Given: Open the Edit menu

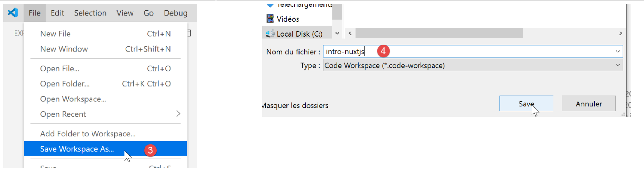Looking at the screenshot, I should tap(57, 13).
